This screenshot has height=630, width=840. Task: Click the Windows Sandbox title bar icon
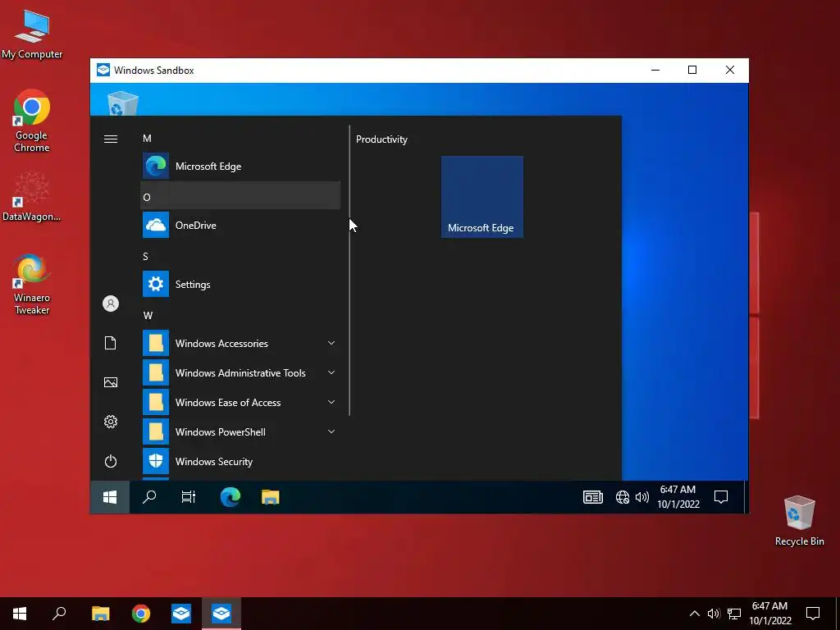[103, 71]
